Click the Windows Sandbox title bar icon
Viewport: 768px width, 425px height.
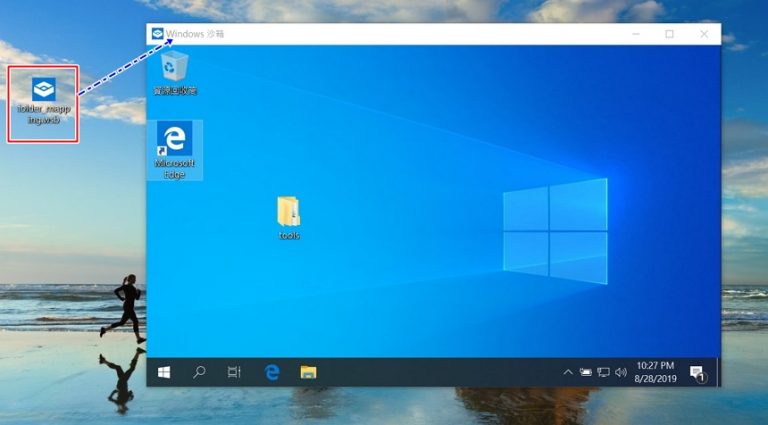click(157, 34)
